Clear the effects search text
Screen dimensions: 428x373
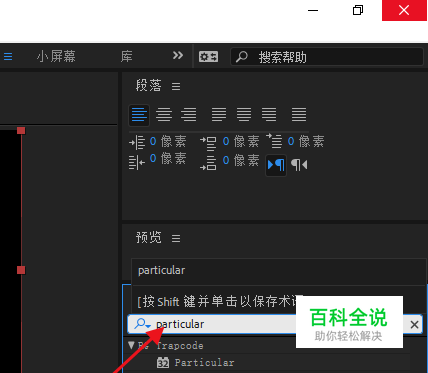(x=414, y=324)
